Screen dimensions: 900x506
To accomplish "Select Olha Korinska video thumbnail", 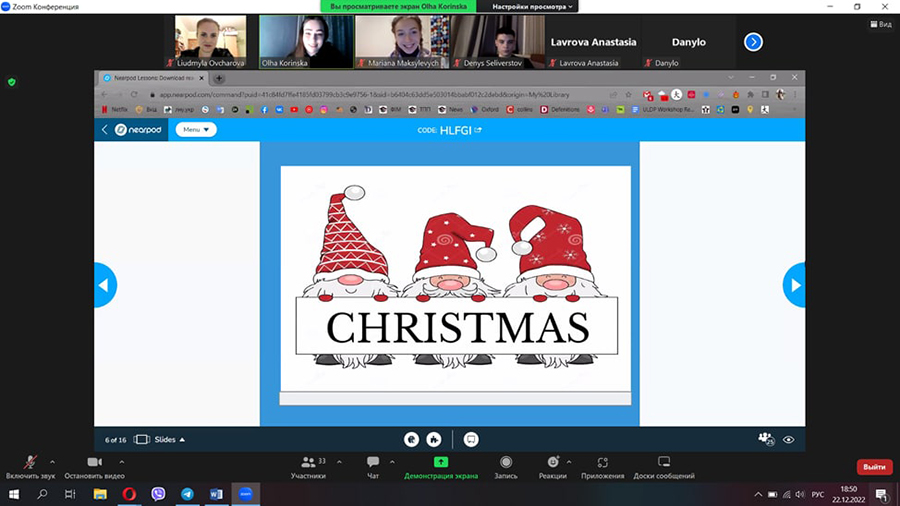I will (307, 42).
